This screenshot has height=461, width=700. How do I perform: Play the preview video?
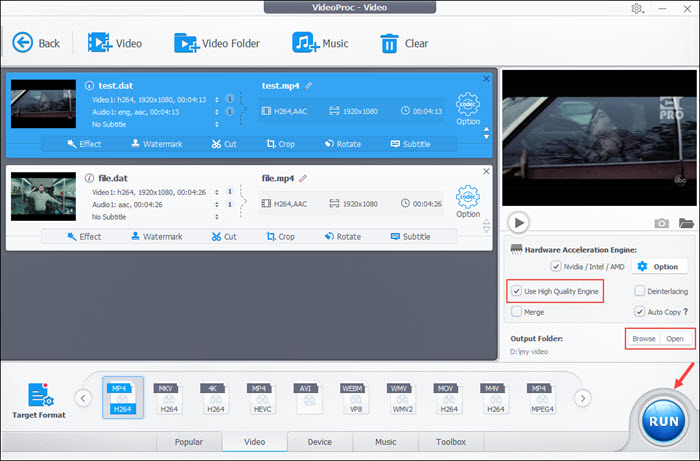point(518,222)
